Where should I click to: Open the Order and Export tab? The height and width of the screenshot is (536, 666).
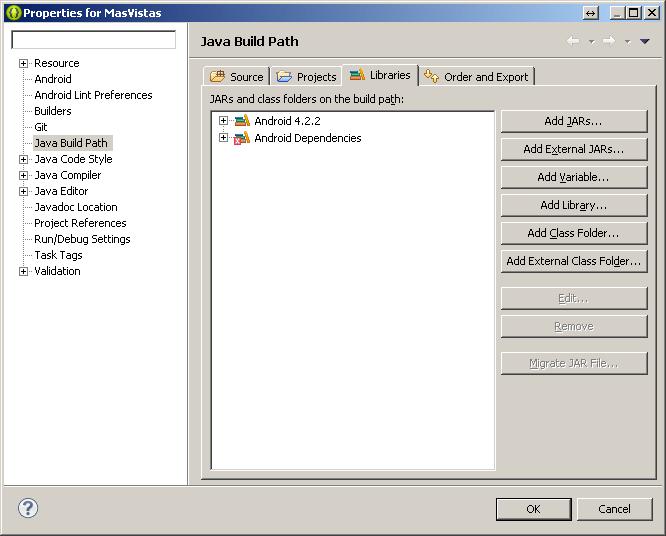pos(476,76)
